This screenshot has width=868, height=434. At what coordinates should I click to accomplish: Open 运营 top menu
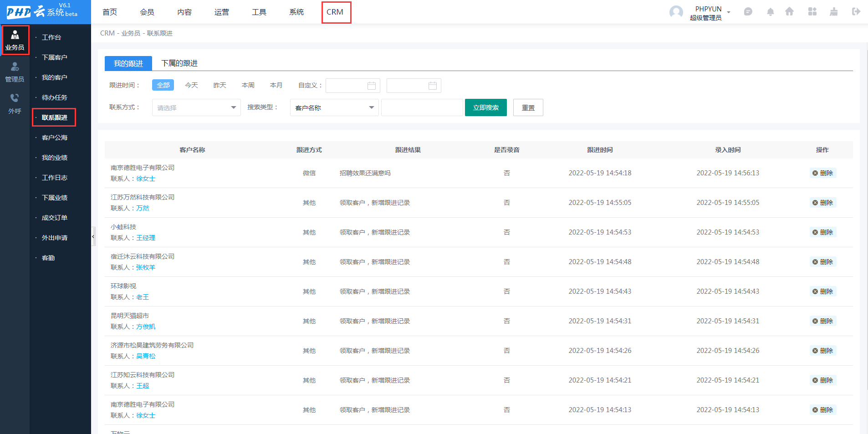click(x=222, y=12)
